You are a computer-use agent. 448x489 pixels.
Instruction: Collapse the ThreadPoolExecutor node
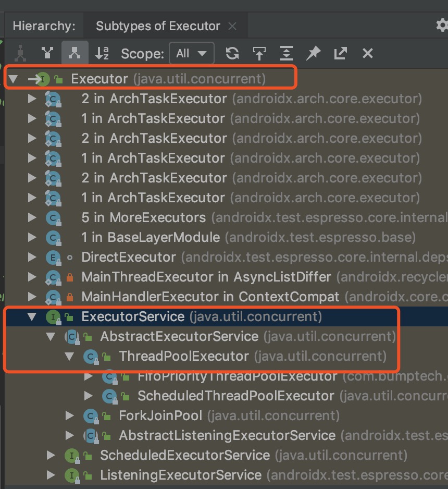pyautogui.click(x=69, y=356)
